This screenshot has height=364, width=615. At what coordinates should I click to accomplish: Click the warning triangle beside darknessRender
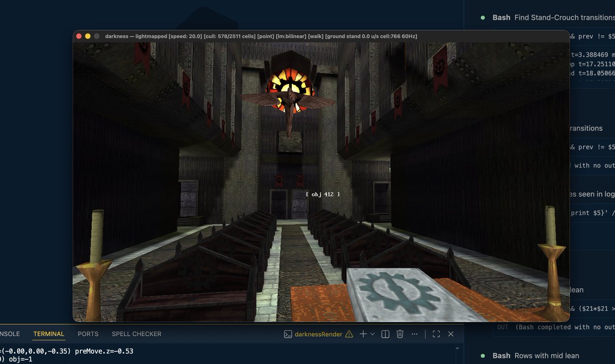tap(349, 334)
